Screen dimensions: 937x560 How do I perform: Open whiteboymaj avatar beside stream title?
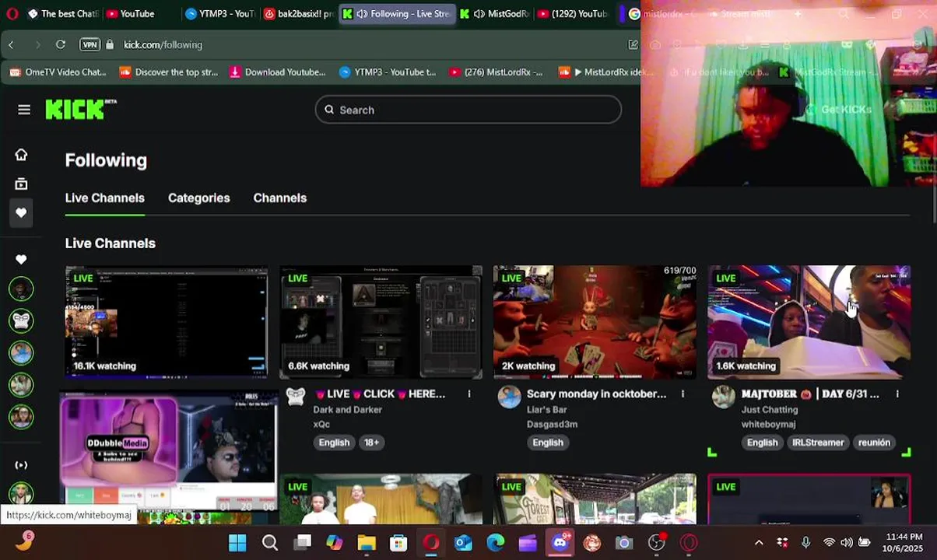[724, 397]
